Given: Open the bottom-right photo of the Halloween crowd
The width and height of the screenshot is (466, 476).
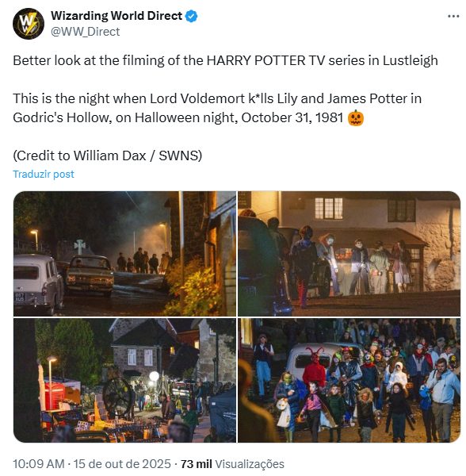Looking at the screenshot, I should coord(349,380).
